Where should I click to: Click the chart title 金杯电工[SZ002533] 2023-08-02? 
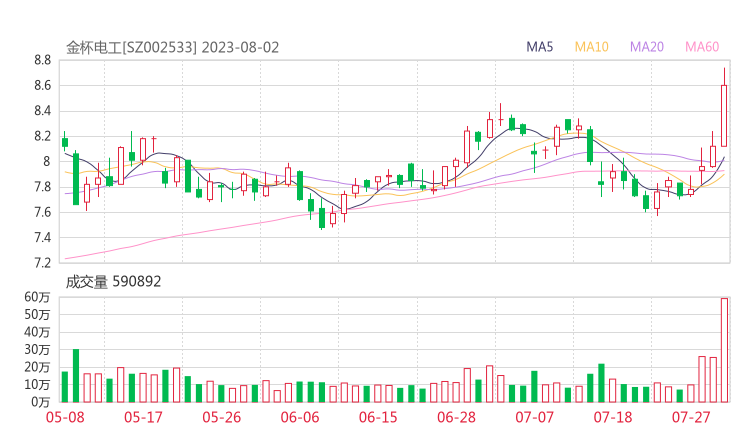[x=172, y=48]
